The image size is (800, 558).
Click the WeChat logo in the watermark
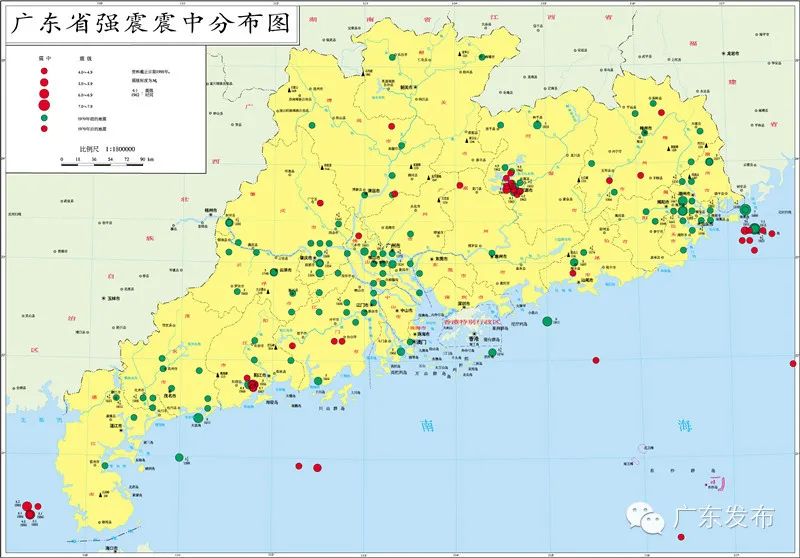click(646, 518)
